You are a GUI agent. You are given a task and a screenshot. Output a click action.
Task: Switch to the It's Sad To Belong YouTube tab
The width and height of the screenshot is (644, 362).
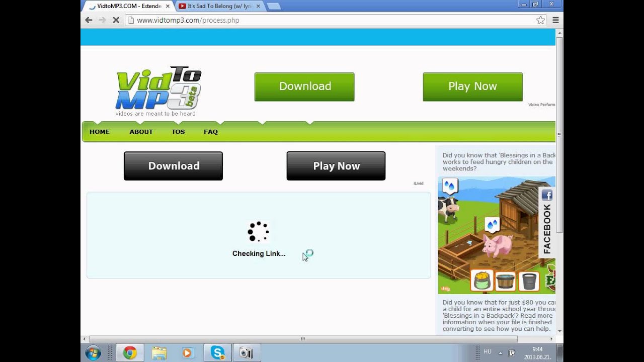[x=219, y=6]
